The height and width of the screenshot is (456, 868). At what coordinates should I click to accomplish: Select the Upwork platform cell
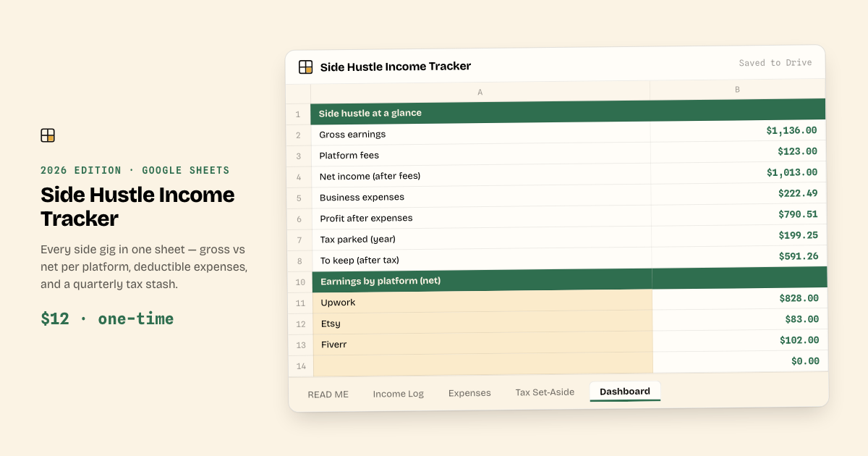(x=483, y=302)
